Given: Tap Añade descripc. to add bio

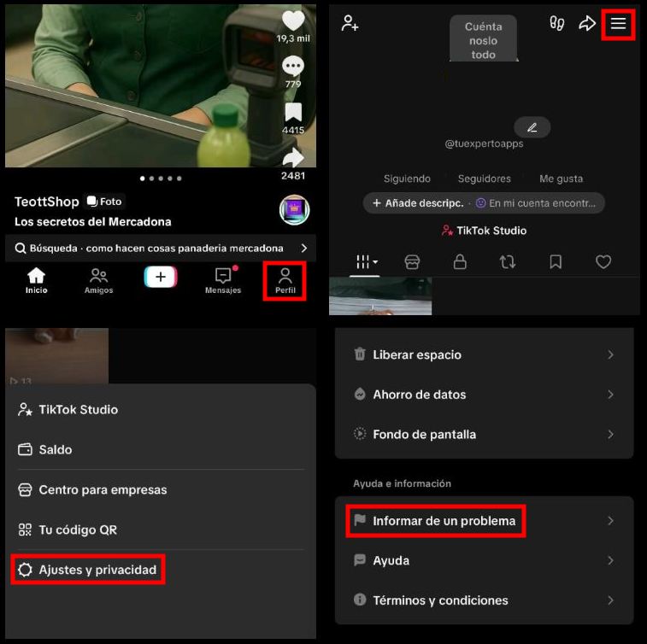Looking at the screenshot, I should (x=418, y=202).
